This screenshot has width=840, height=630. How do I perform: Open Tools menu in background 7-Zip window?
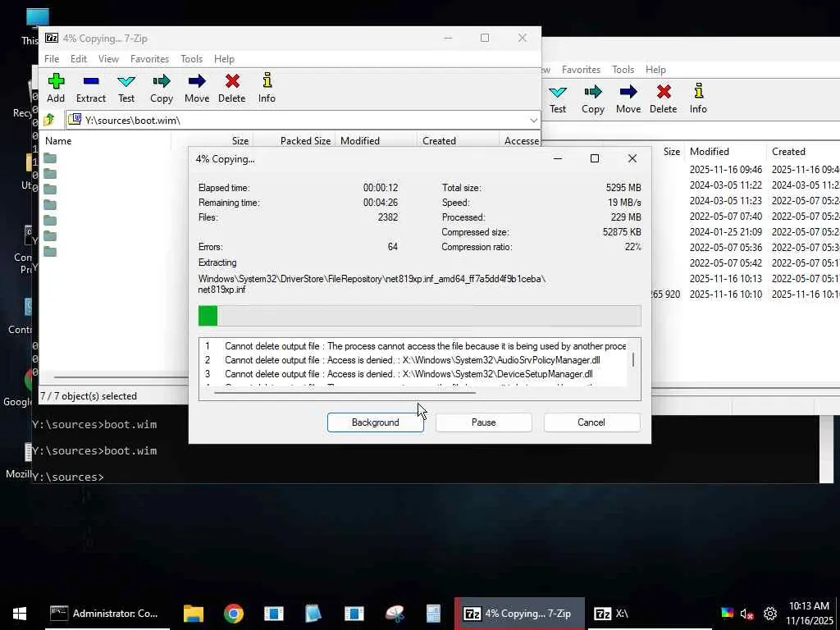(623, 70)
